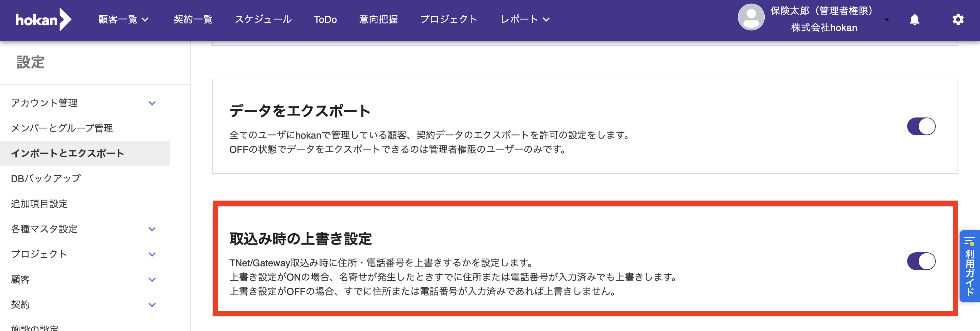Open ToDo in top nav
The height and width of the screenshot is (331, 980).
coord(325,19)
